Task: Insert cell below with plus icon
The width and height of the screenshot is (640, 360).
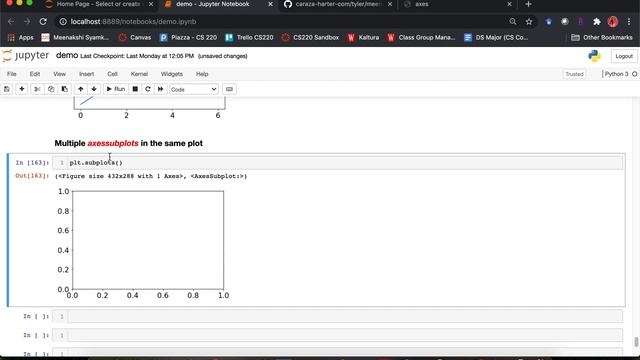Action: (22, 89)
